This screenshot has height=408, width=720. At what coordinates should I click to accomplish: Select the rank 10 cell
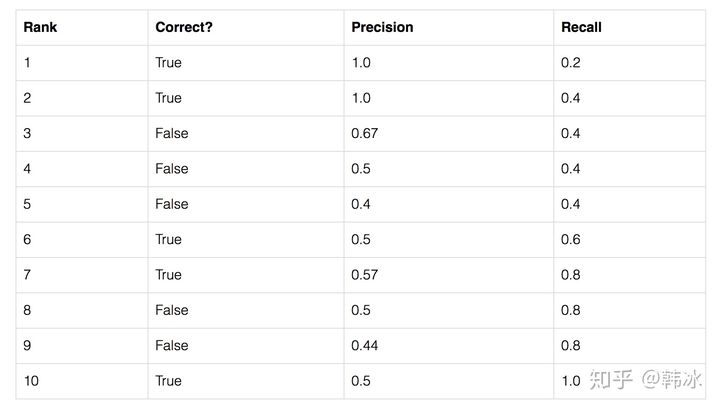[x=31, y=381]
